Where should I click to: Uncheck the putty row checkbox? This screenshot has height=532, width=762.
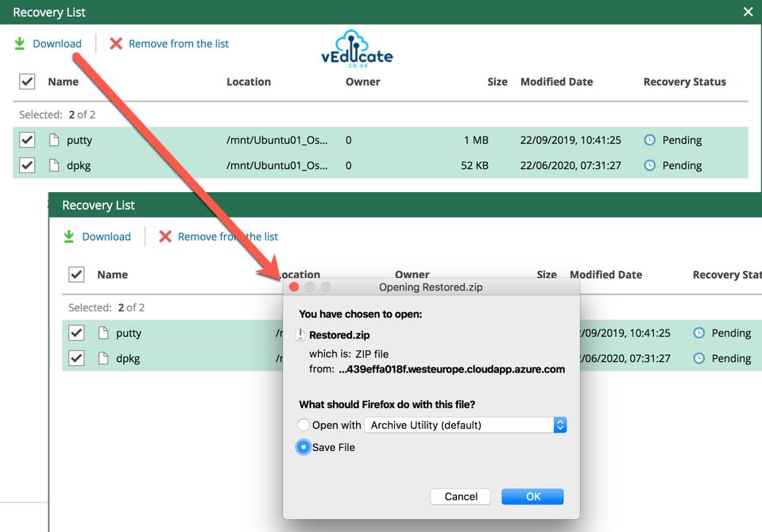(x=26, y=140)
